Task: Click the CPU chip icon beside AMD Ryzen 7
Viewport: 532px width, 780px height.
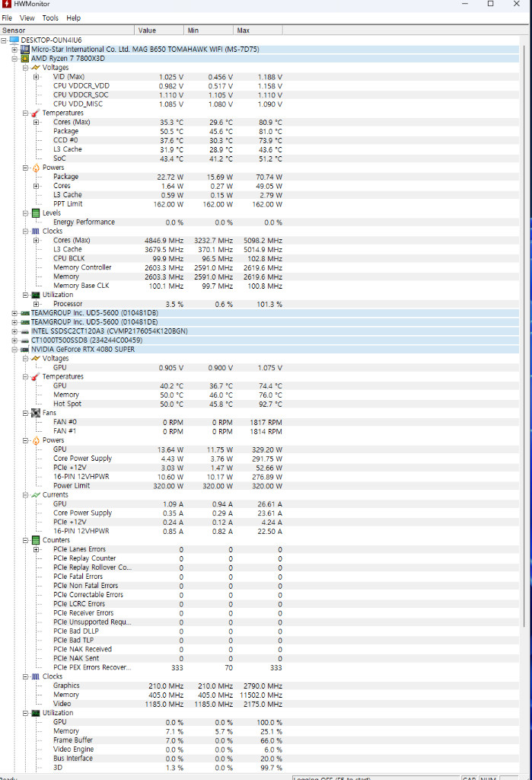Action: [x=25, y=58]
